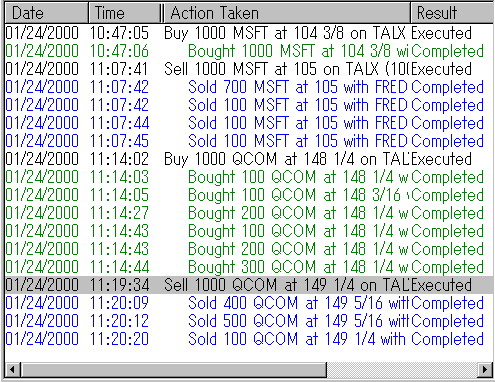The height and width of the screenshot is (382, 495).
Task: Sort by the Time column header
Action: tap(125, 13)
